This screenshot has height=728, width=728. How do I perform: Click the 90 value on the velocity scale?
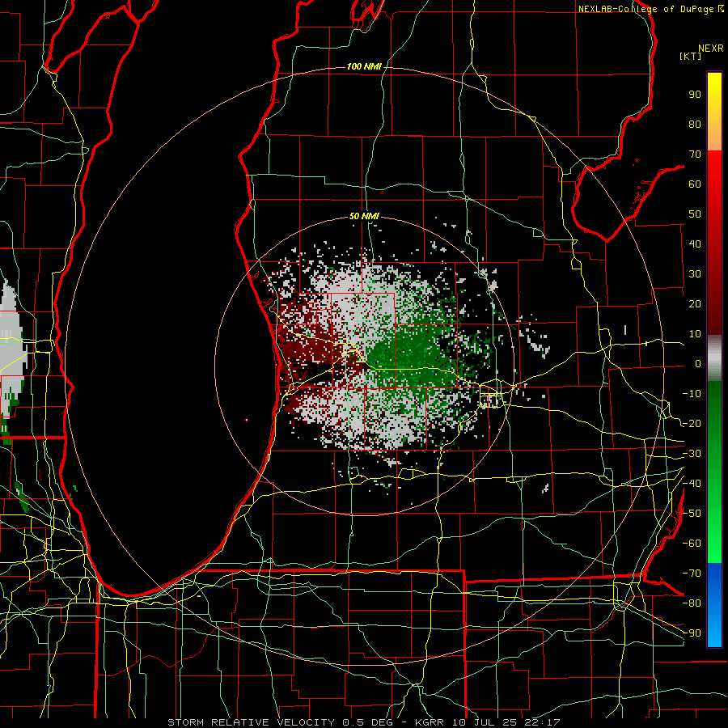pos(695,95)
